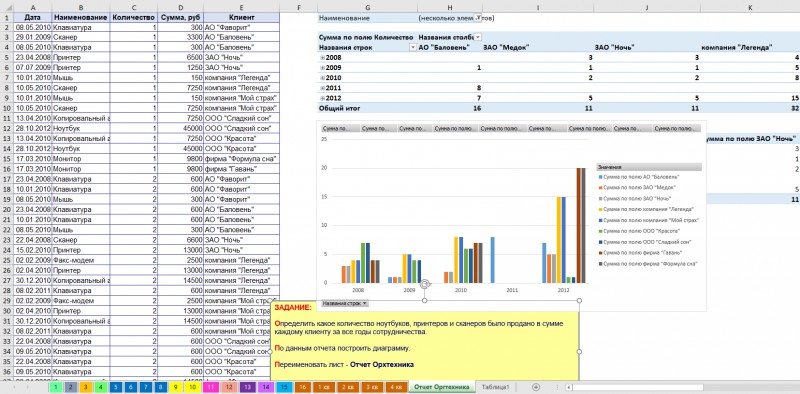Click the Факс-модем cell in row 25
The width and height of the screenshot is (800, 394).
pyautogui.click(x=81, y=260)
